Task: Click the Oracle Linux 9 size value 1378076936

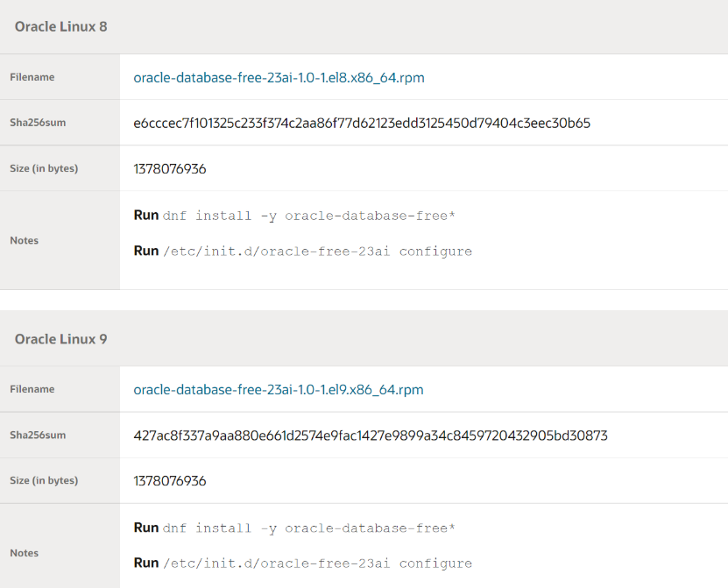Action: point(170,481)
